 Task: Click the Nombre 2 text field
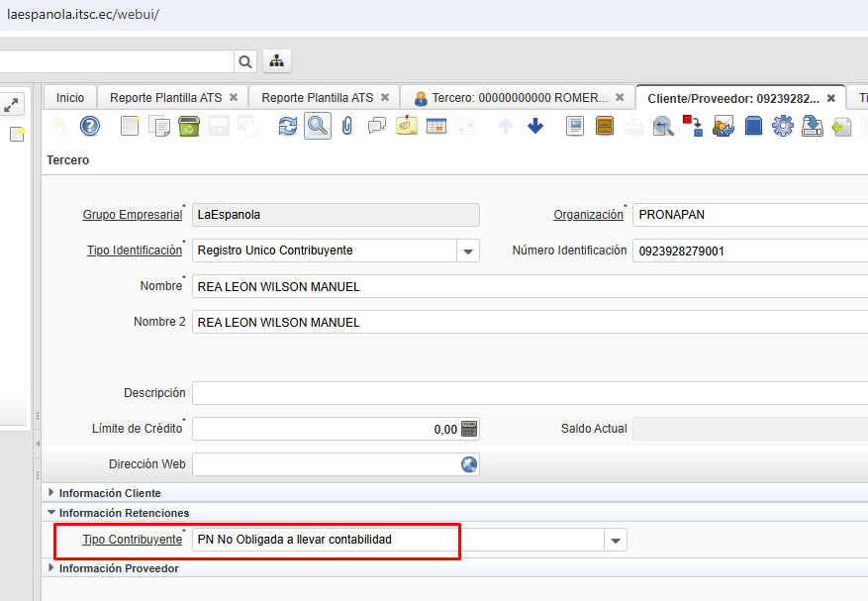(x=525, y=322)
